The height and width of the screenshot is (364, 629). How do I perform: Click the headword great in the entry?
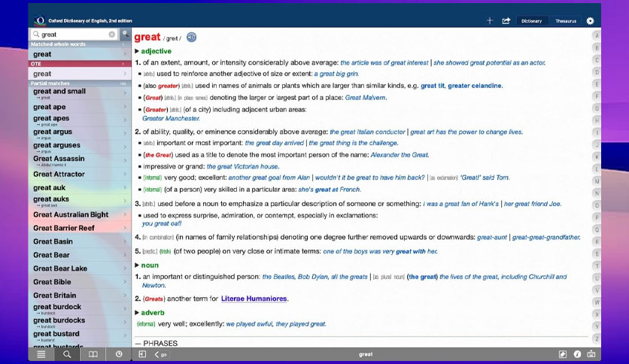pos(147,38)
